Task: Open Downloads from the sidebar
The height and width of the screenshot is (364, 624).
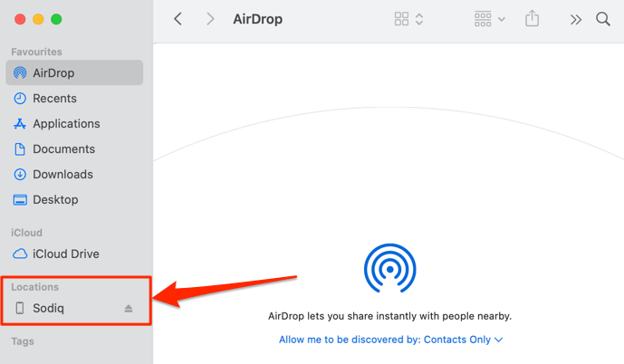Action: 62,174
